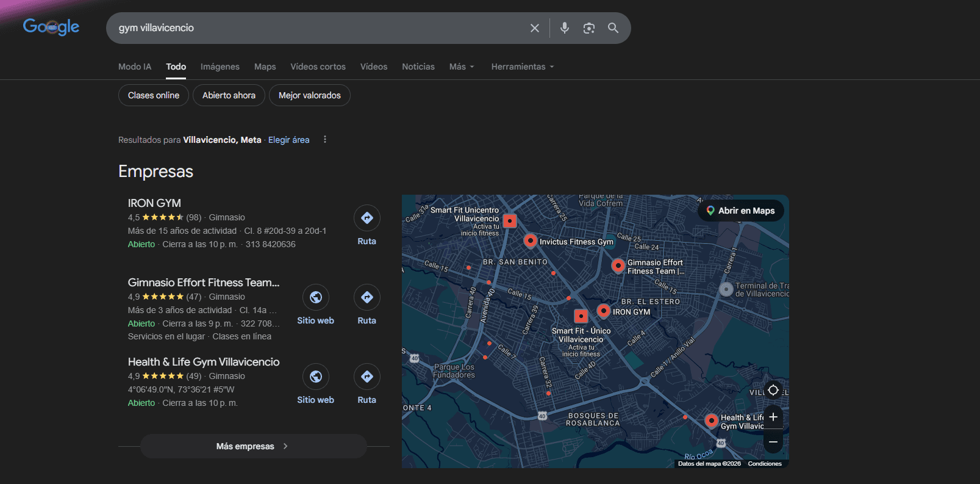Click the Ruta directions icon for Gimnasio Effort
Image resolution: width=980 pixels, height=484 pixels.
[367, 297]
